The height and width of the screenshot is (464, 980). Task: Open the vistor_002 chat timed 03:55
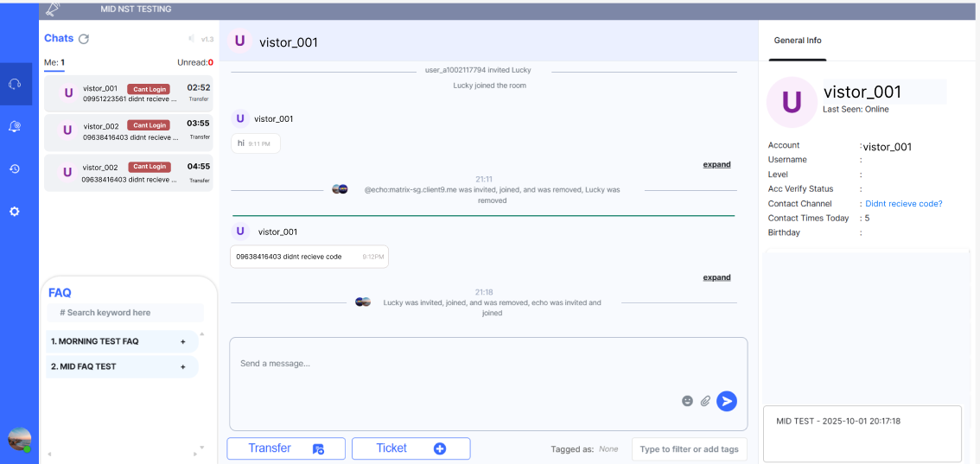click(128, 130)
